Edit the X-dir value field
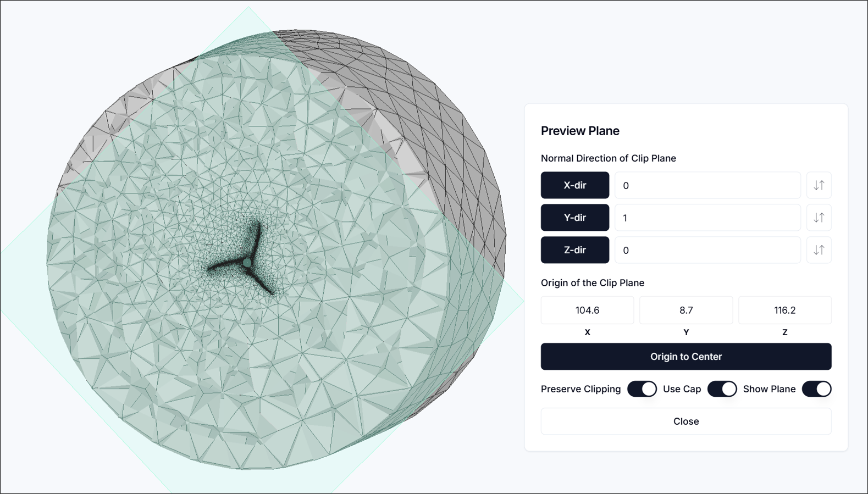868x494 pixels. [707, 185]
